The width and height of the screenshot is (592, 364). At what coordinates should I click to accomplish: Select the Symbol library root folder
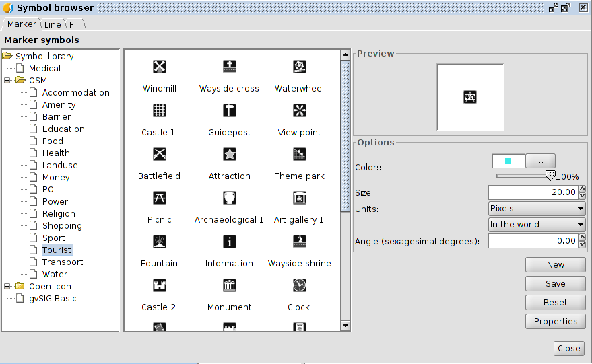[x=44, y=57]
